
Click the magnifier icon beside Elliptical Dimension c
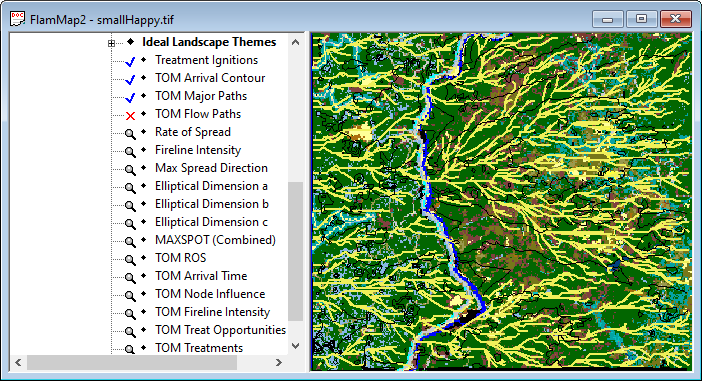pos(130,223)
